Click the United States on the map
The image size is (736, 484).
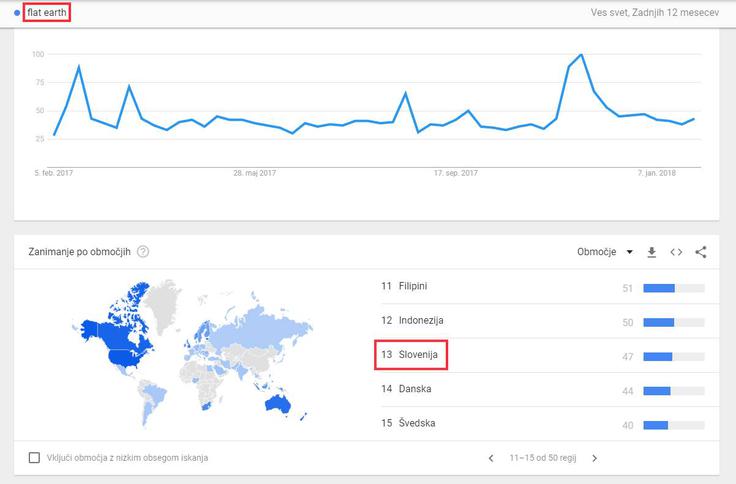pos(125,358)
